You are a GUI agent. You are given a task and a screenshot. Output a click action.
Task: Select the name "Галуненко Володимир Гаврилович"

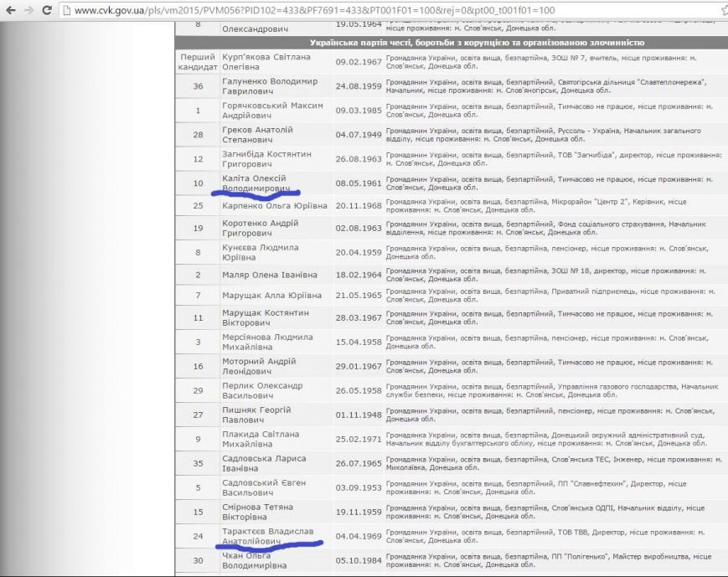tap(270, 86)
